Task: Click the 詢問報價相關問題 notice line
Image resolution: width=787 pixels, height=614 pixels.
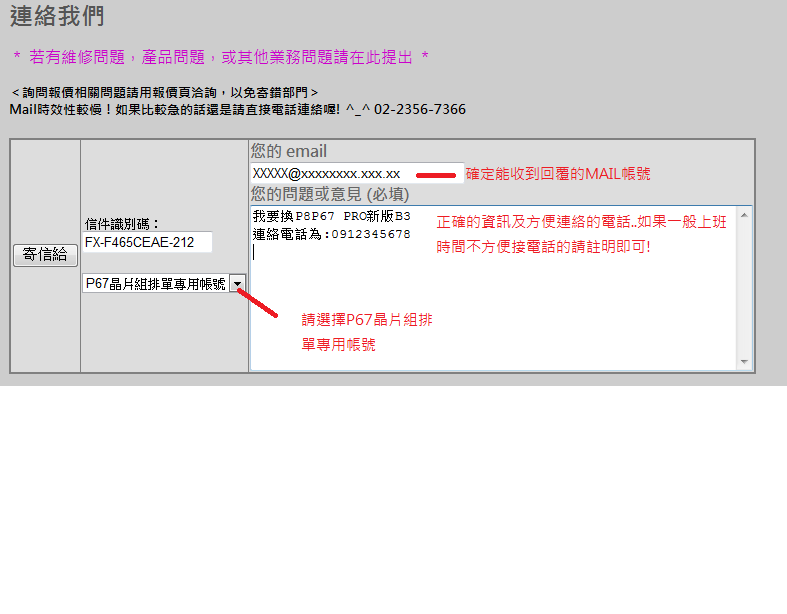Action: pos(164,92)
